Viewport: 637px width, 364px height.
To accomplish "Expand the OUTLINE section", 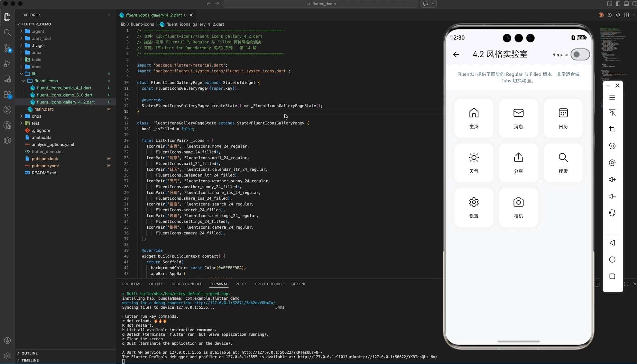I will tap(29, 353).
